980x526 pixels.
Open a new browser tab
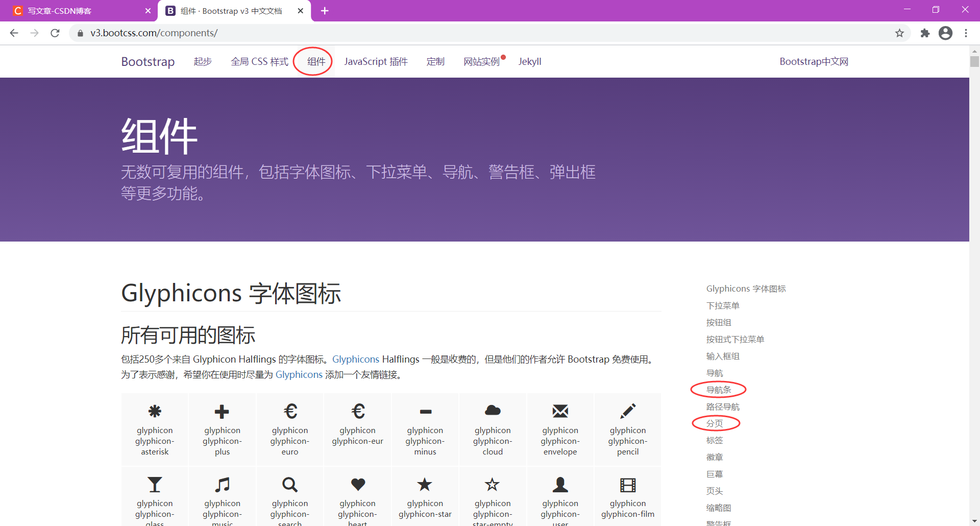(325, 11)
